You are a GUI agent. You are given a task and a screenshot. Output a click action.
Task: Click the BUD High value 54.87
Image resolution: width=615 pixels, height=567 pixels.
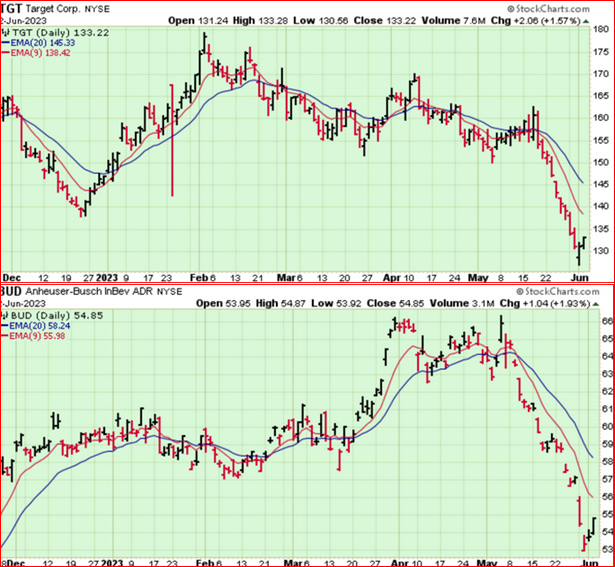293,303
